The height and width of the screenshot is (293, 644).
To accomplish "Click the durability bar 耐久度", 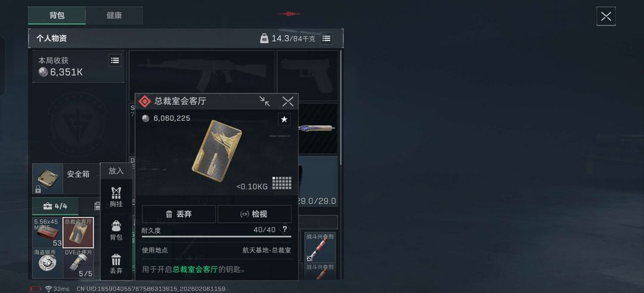I will coord(216,236).
